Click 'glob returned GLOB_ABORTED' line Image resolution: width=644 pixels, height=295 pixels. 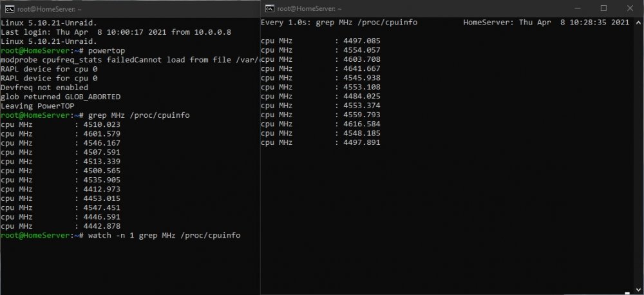coord(61,97)
